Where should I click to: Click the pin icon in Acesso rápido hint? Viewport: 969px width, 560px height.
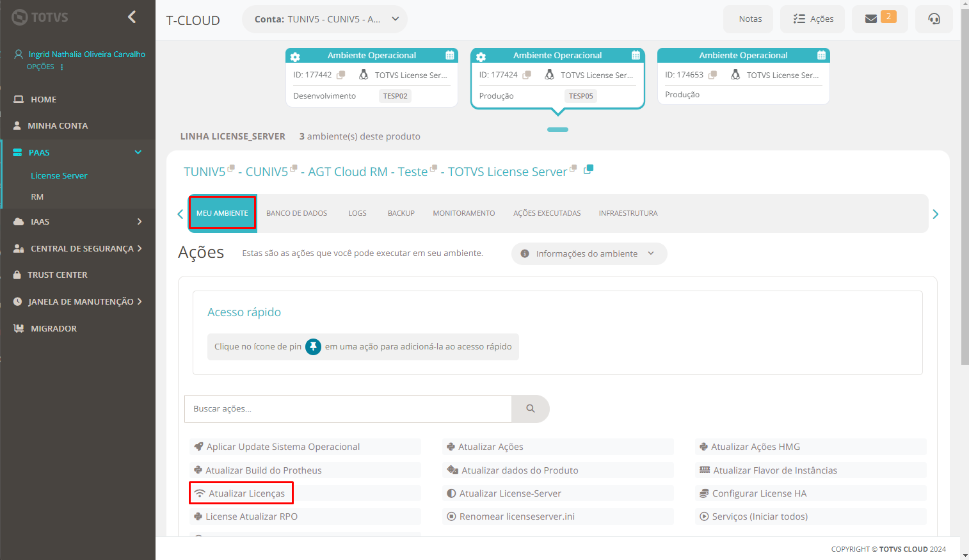313,347
